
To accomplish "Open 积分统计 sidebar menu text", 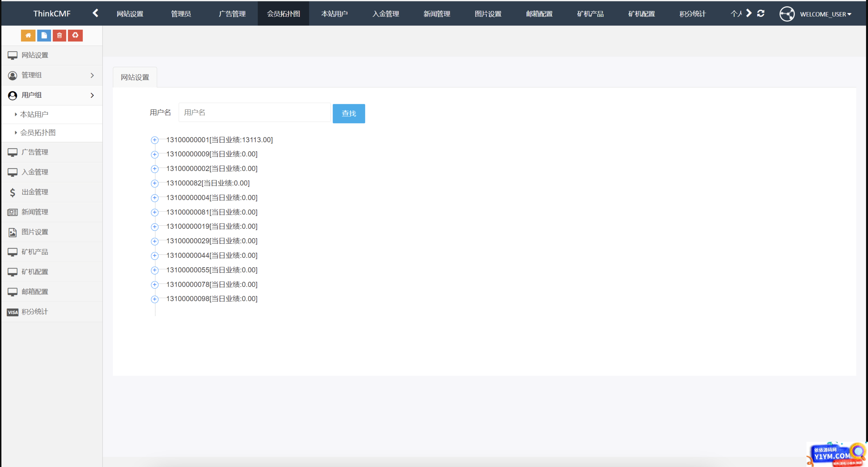I will pos(35,312).
